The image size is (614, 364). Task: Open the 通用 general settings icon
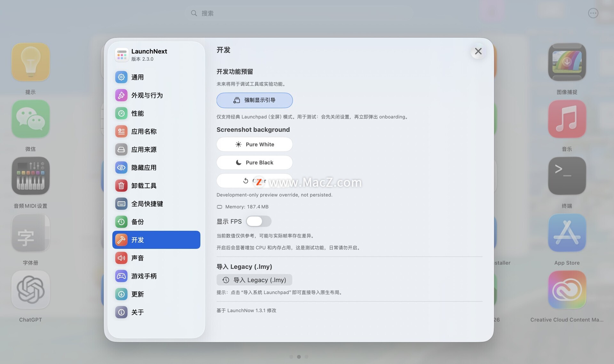[121, 77]
